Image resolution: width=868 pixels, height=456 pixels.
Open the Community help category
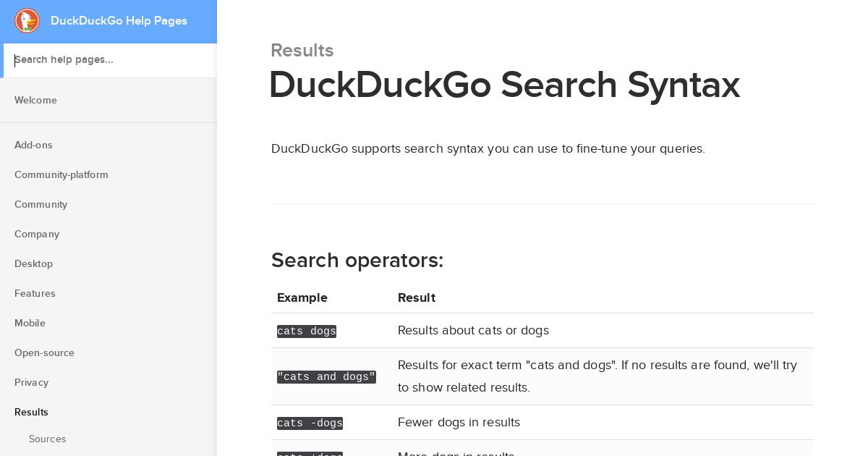[x=41, y=205]
